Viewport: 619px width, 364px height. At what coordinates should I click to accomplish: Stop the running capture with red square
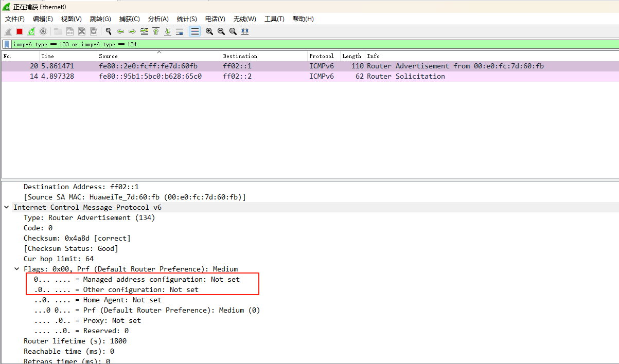point(20,31)
